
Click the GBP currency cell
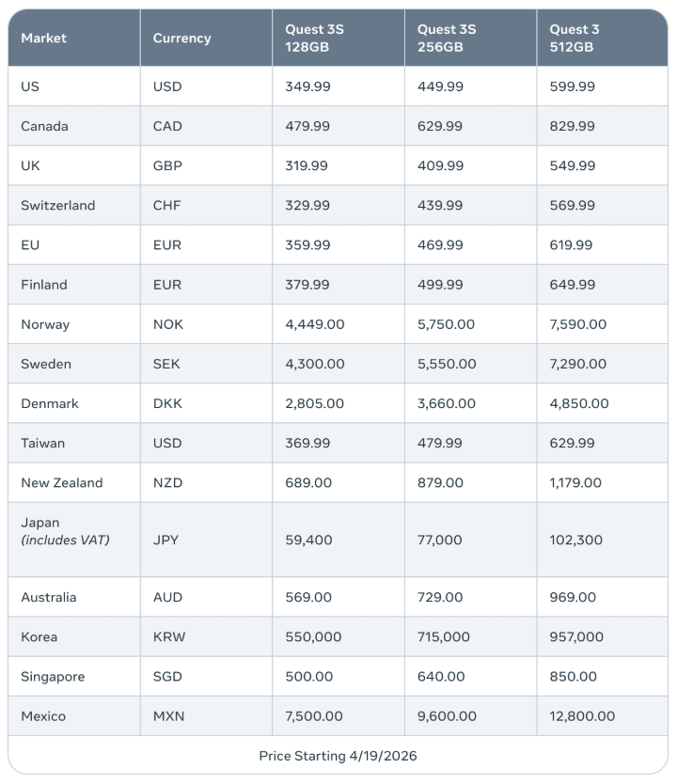167,165
